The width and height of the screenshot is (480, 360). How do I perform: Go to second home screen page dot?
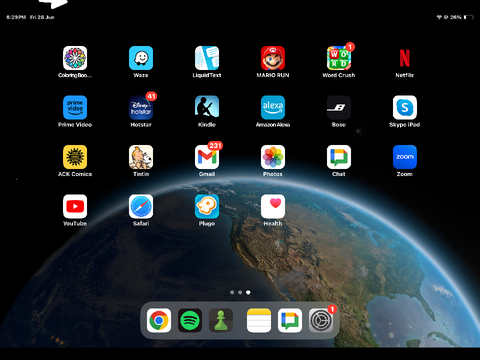coord(240,292)
